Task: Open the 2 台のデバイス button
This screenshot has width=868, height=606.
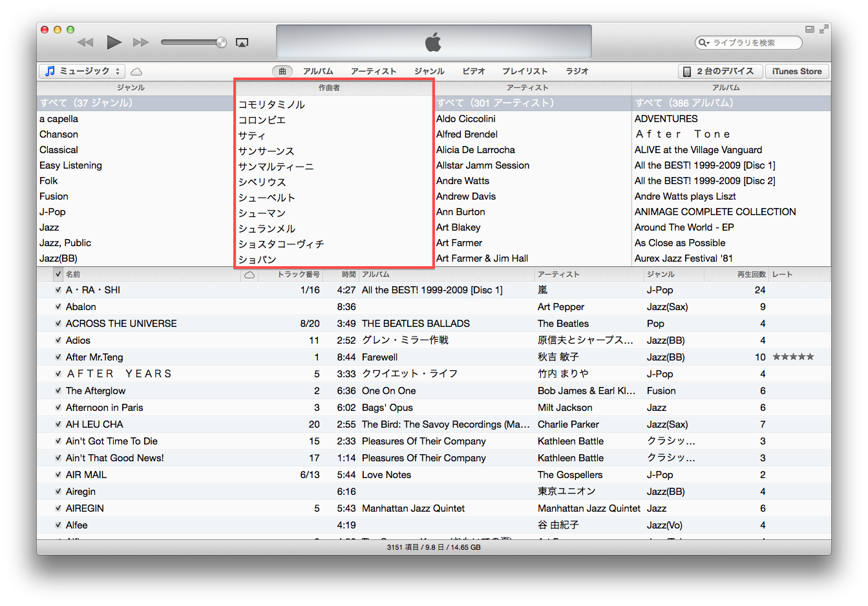Action: (x=720, y=71)
